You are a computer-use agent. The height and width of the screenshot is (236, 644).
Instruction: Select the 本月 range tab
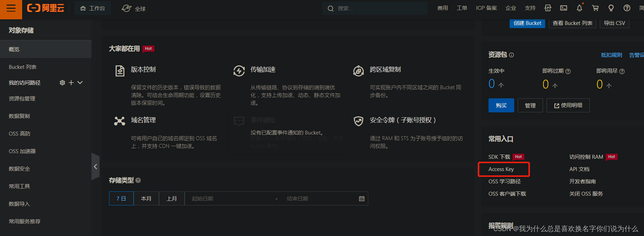146,198
